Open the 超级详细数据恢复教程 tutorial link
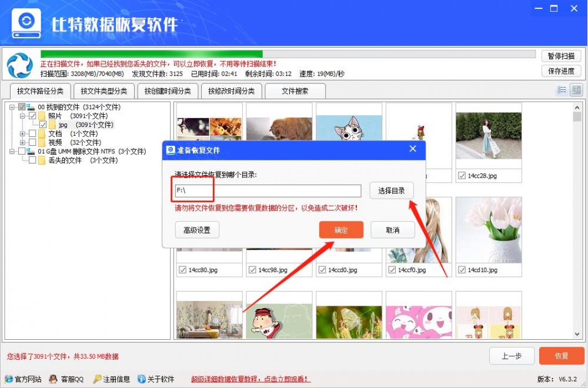The height and width of the screenshot is (388, 588). click(250, 379)
